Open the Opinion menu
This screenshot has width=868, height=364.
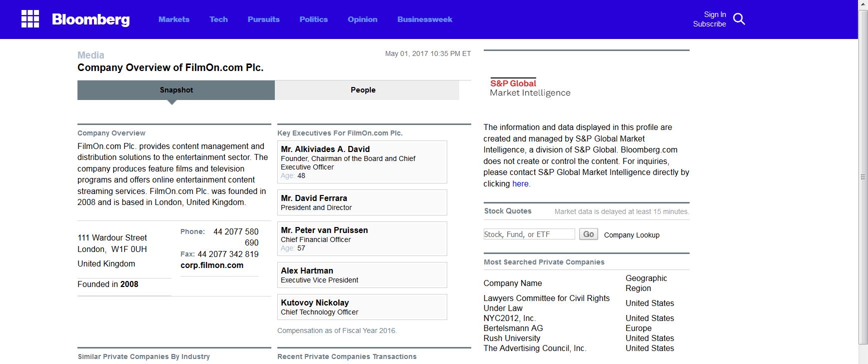click(x=362, y=19)
